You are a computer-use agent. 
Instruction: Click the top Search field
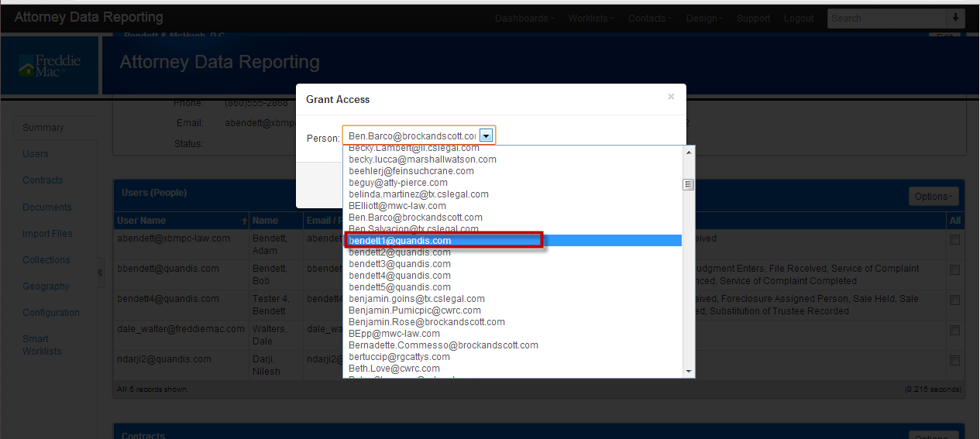[x=886, y=18]
